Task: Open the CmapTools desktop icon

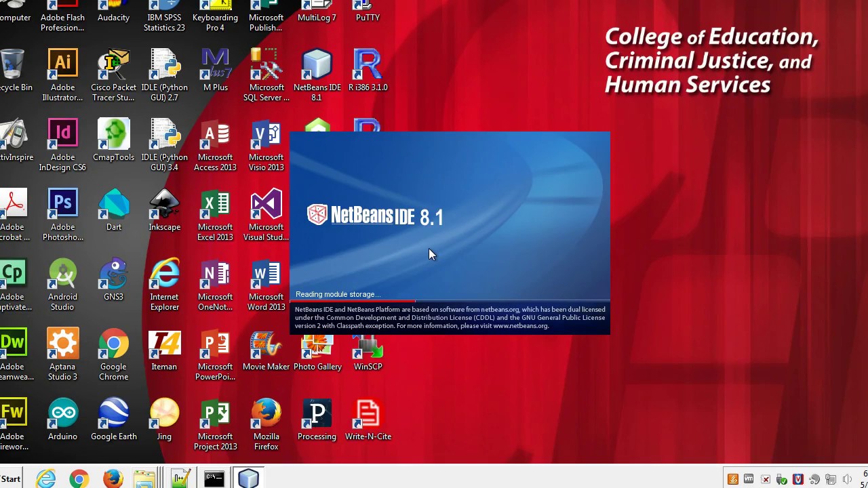Action: coord(113,141)
